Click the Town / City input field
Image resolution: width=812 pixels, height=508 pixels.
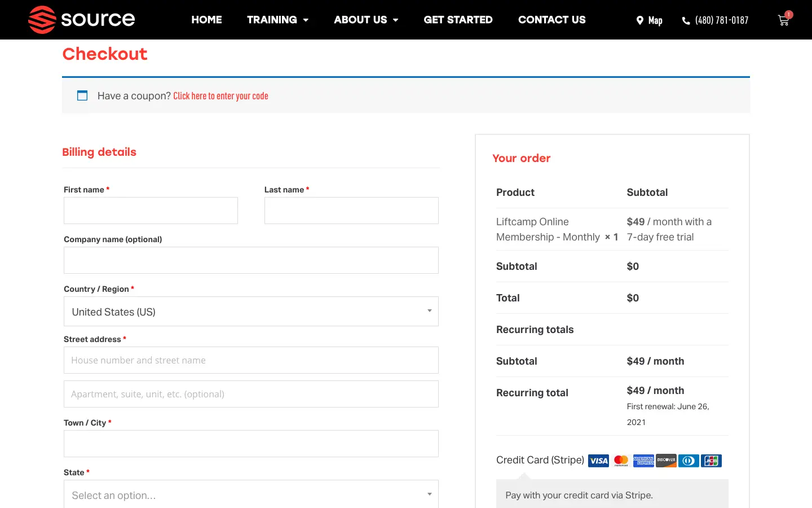click(251, 444)
